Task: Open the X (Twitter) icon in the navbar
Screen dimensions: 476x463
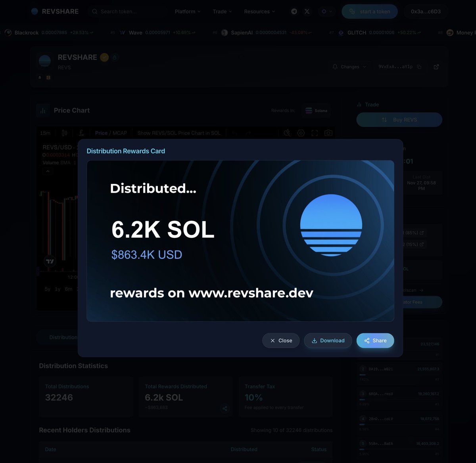Action: click(x=307, y=11)
